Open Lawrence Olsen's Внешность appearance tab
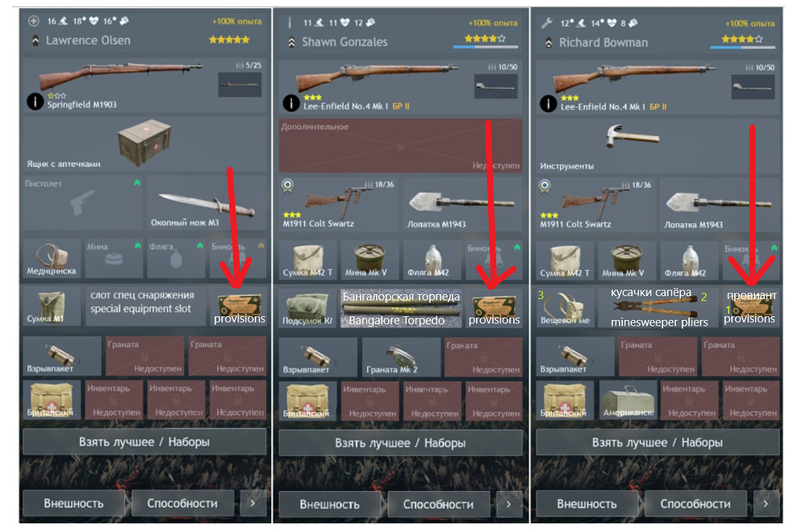Viewport: 806px width, 532px height. [x=73, y=503]
